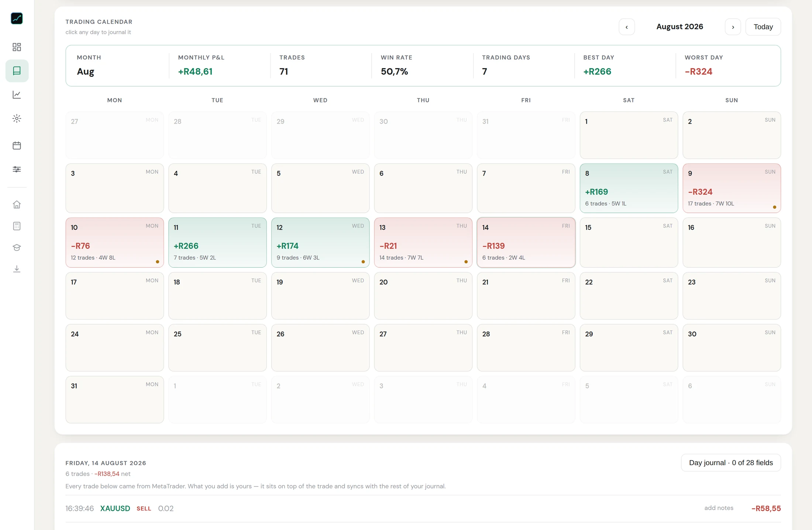Click the note dot on day 12

coord(363,261)
